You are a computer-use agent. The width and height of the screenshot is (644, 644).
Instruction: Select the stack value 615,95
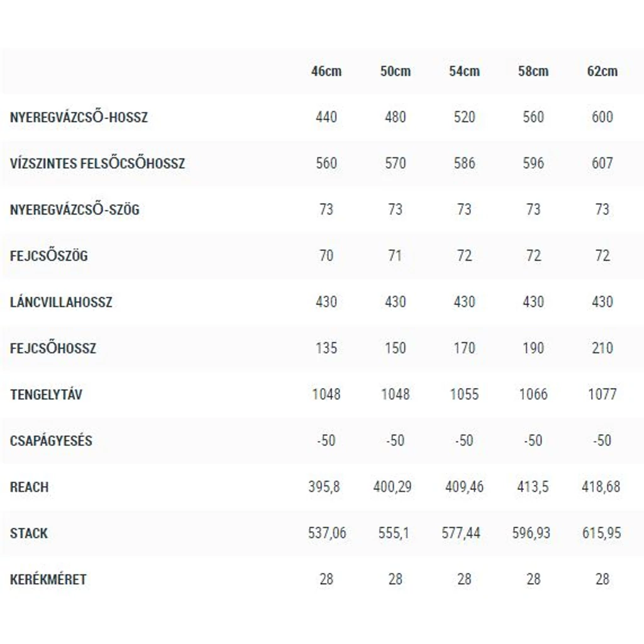602,533
